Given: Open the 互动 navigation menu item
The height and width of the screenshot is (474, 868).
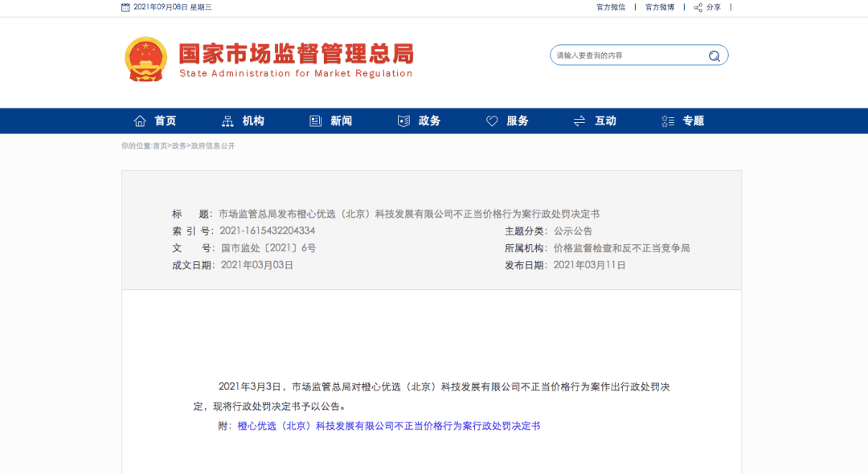Looking at the screenshot, I should tap(605, 121).
